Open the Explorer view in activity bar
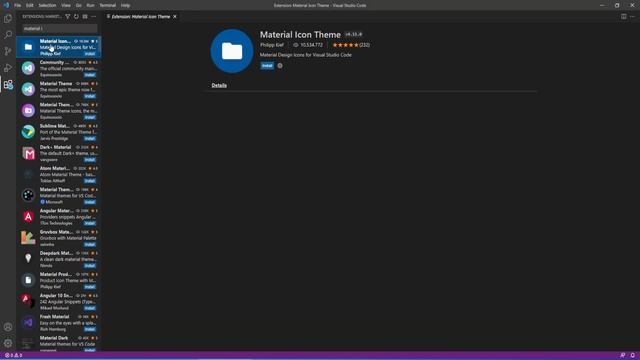Viewport: 640px width, 360px height. pos(8,18)
